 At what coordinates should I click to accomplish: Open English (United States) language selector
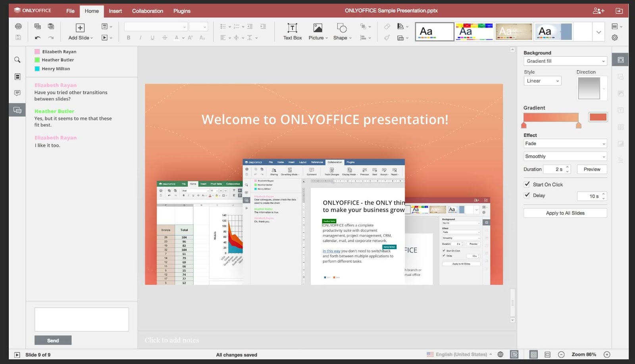click(x=459, y=354)
